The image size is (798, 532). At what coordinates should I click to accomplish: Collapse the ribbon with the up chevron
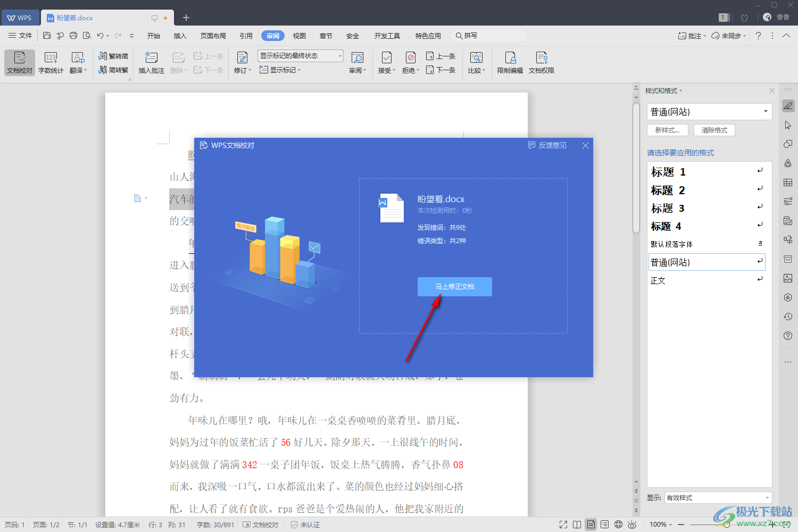point(786,36)
